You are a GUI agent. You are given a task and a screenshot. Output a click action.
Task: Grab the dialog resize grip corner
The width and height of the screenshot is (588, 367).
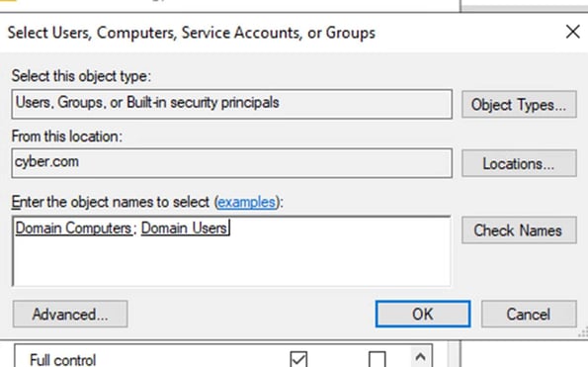point(583,332)
